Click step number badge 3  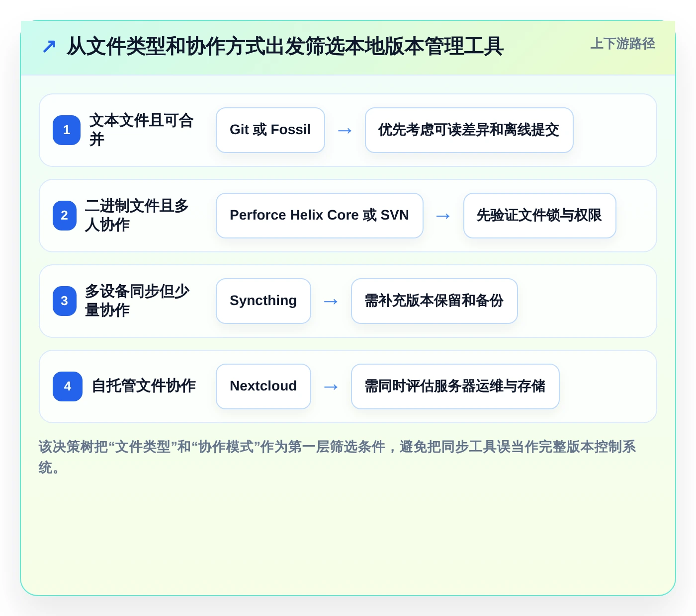tap(65, 301)
